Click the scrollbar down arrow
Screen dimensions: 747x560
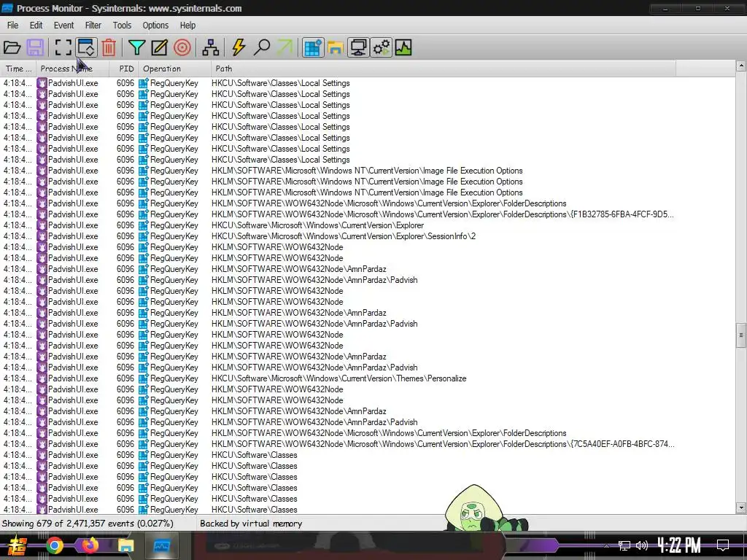click(x=741, y=508)
